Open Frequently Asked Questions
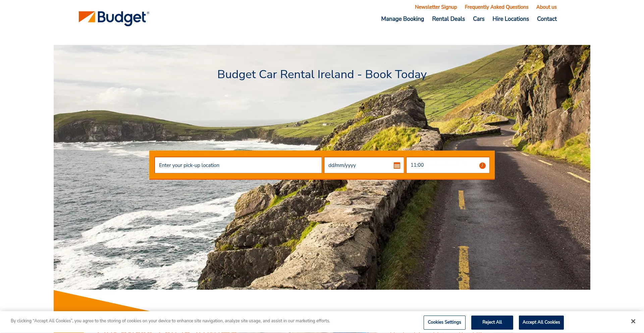 tap(496, 7)
